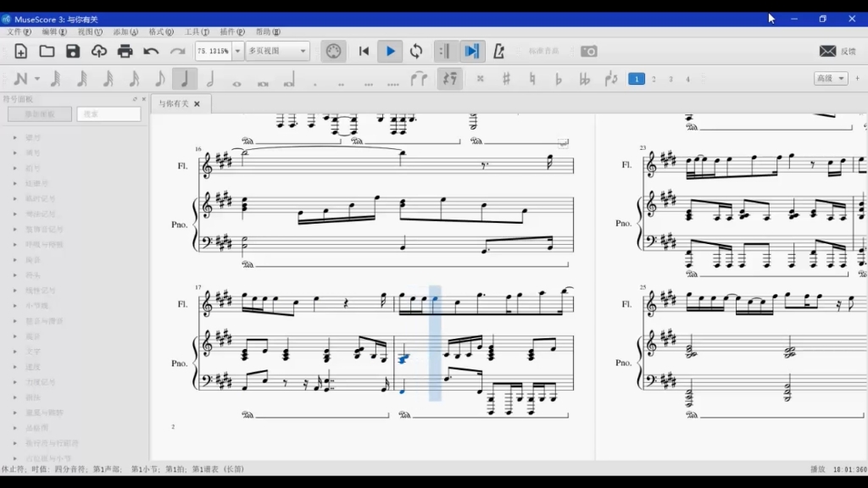Open the 高级 workspace dropdown
This screenshot has height=488, width=868.
(x=831, y=79)
